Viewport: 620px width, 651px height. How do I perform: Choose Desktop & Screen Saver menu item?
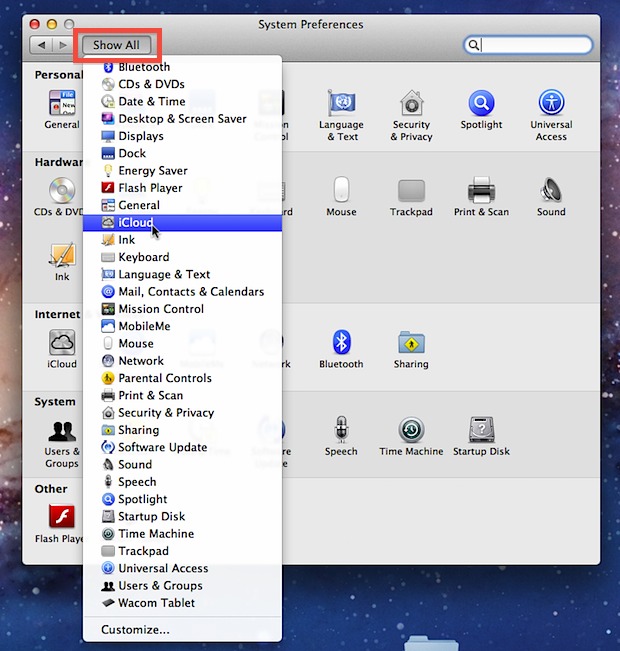[183, 119]
